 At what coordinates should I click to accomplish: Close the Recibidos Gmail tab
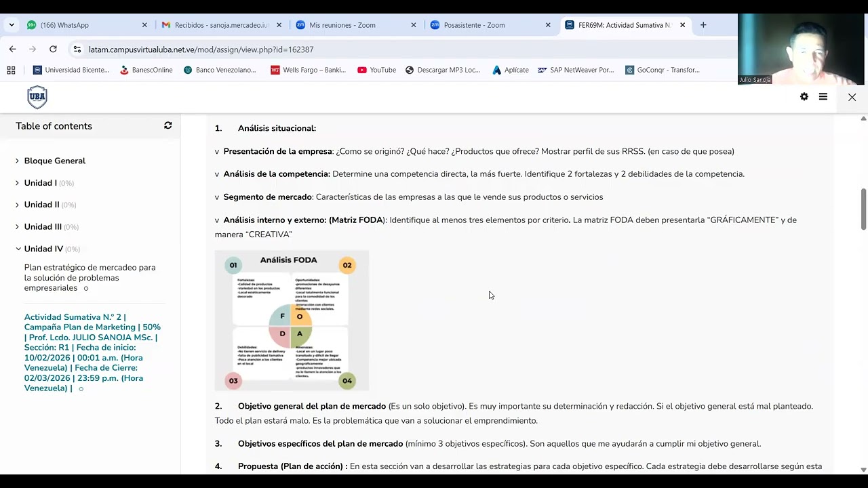[x=279, y=25]
